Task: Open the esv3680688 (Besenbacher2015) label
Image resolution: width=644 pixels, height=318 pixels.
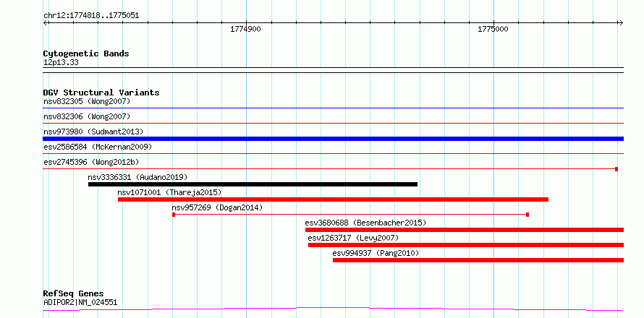Action: click(x=365, y=223)
